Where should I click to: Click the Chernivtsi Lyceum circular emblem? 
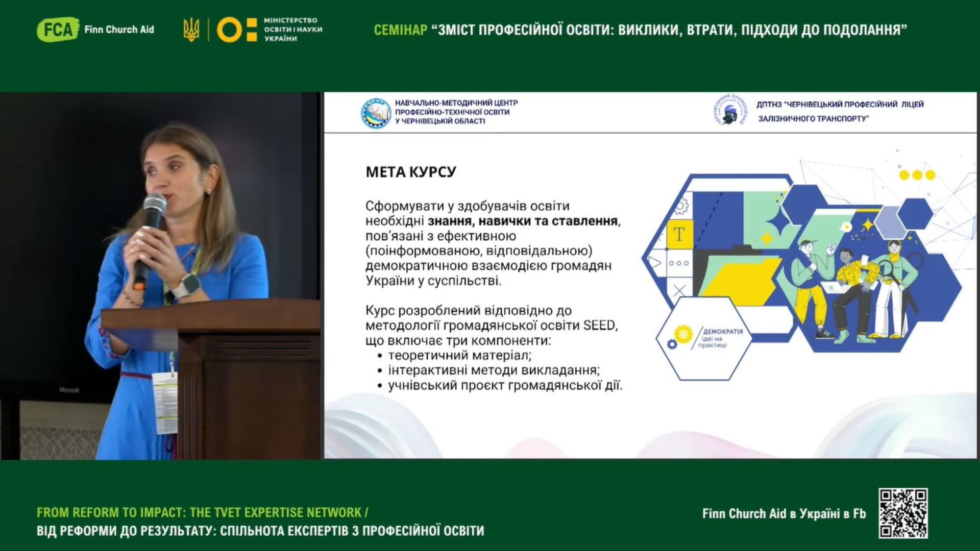pyautogui.click(x=729, y=111)
